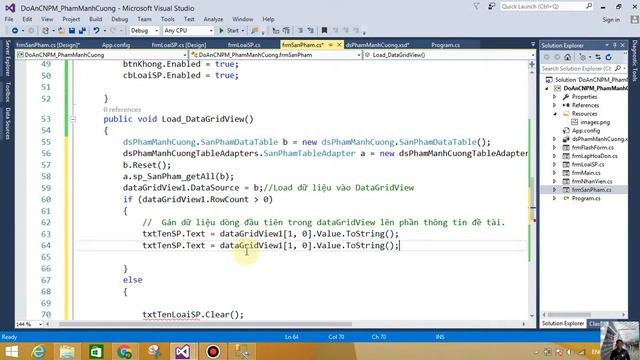The width and height of the screenshot is (640, 360).
Task: Click the red recording app taskbar icon
Action: [x=213, y=351]
